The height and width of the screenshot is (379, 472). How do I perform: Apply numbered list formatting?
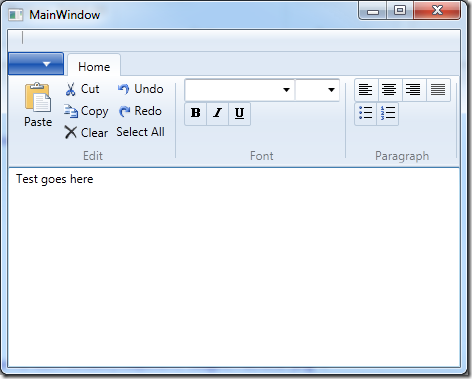point(388,114)
